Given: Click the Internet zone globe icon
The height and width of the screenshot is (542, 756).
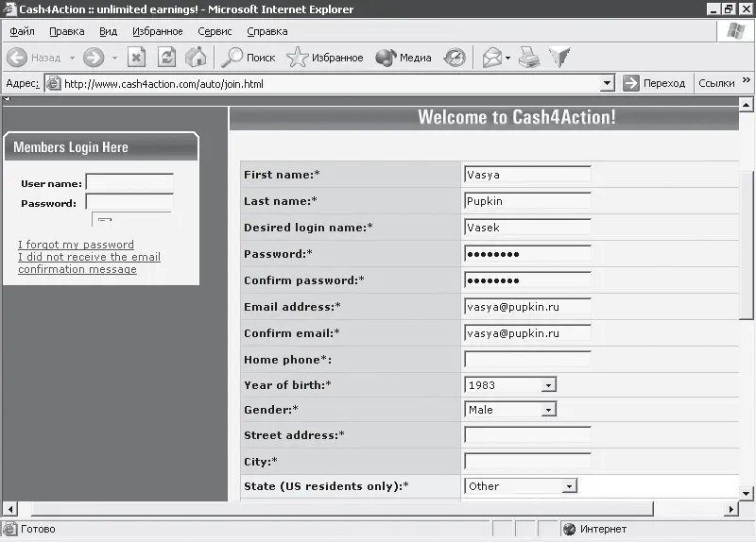Looking at the screenshot, I should 570,529.
